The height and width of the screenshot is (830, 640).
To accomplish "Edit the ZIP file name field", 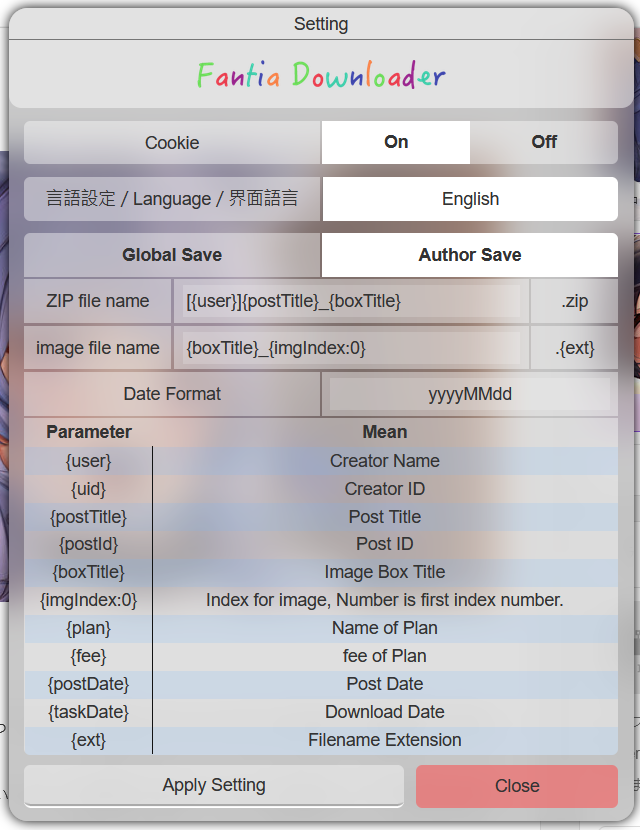I will (x=351, y=301).
